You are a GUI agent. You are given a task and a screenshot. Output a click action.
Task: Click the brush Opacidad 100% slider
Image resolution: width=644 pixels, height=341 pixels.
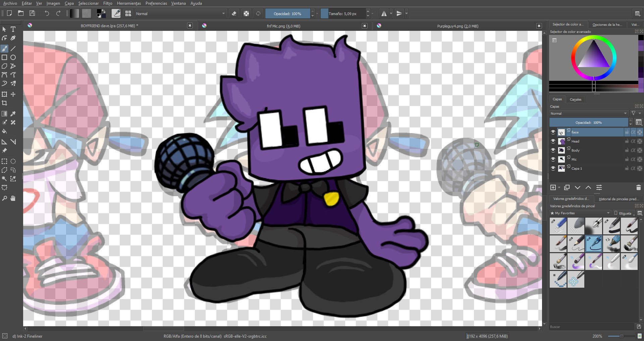pyautogui.click(x=287, y=14)
